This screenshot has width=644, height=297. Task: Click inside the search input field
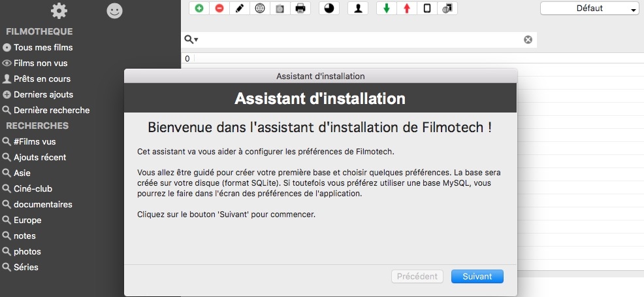(x=359, y=40)
